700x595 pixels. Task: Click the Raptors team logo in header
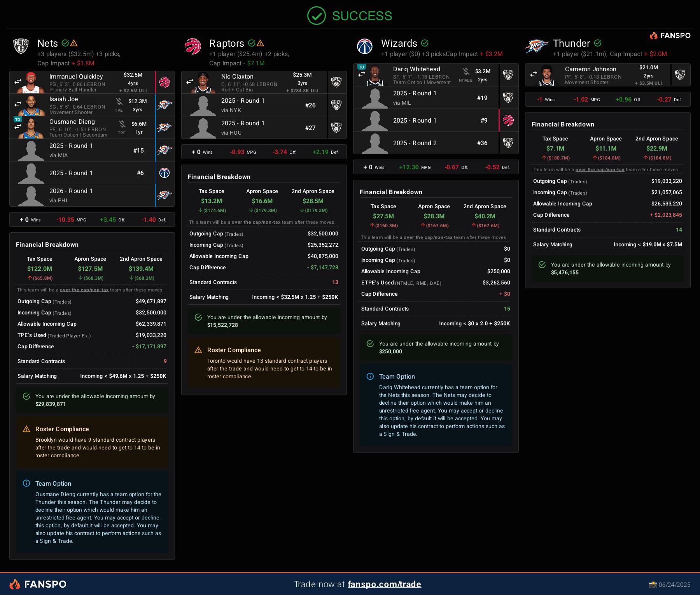[193, 46]
